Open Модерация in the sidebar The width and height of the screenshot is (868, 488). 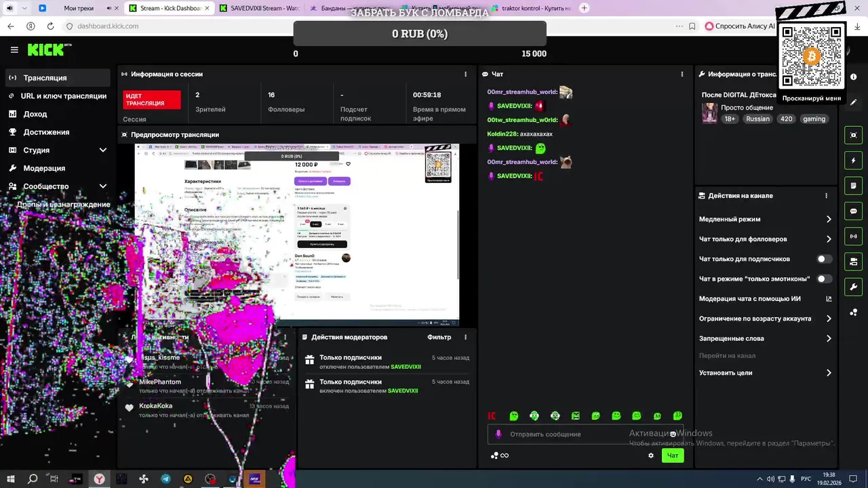(58, 168)
